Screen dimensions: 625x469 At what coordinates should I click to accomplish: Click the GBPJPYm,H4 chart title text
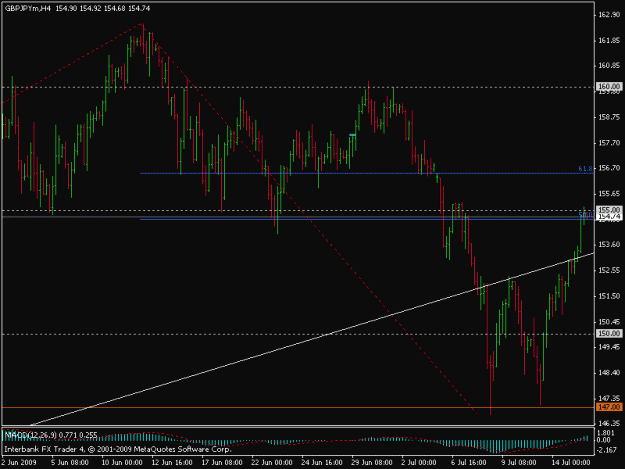point(28,8)
